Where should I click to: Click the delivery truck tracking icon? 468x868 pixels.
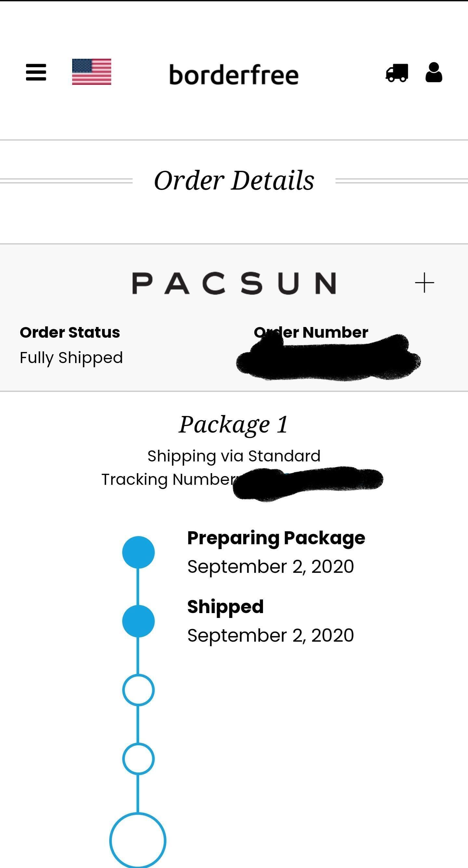pos(397,73)
